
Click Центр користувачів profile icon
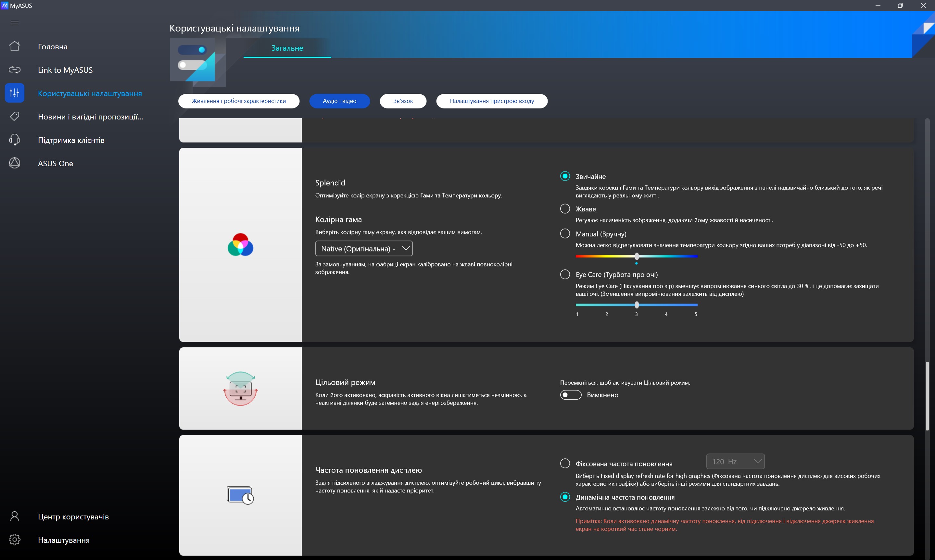coord(14,516)
